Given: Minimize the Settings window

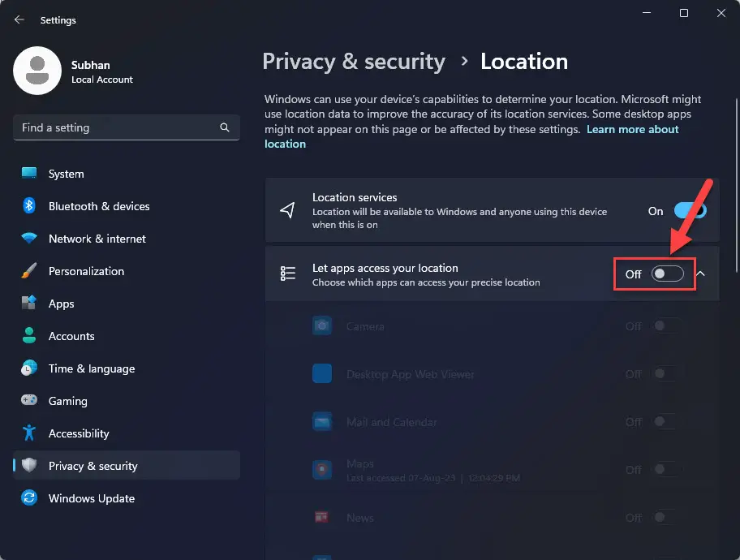Looking at the screenshot, I should (x=647, y=13).
